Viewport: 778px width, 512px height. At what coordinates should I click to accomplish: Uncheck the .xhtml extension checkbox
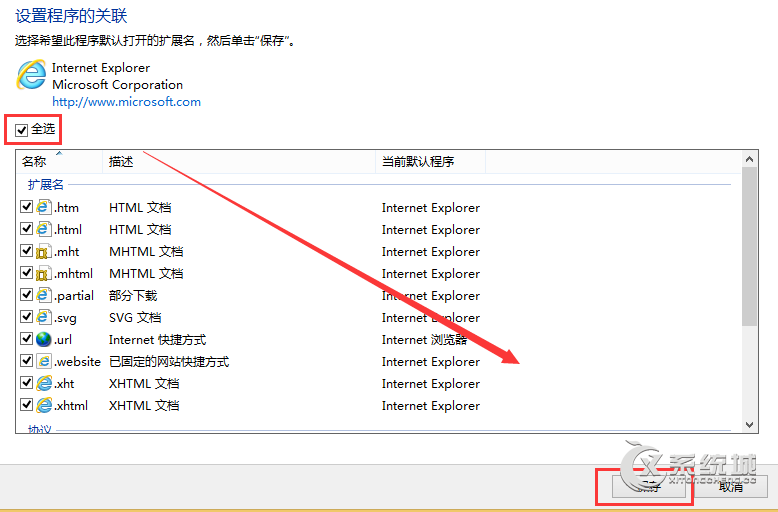(x=26, y=404)
